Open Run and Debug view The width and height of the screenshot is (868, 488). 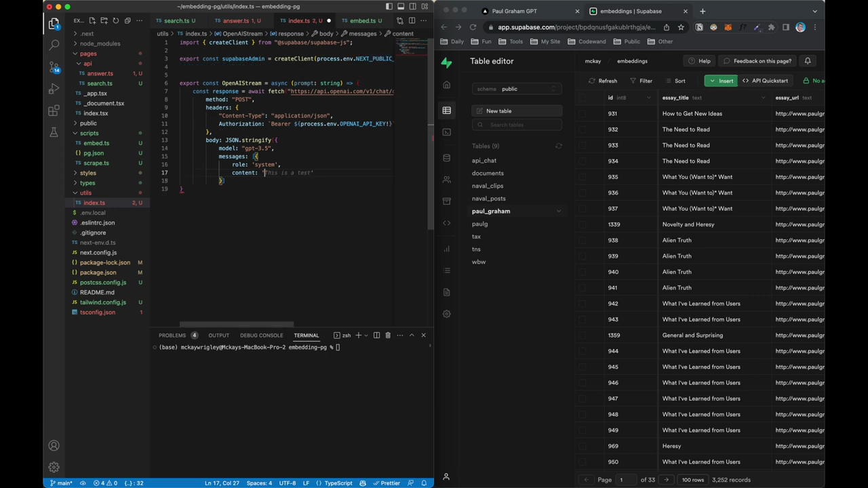tap(54, 89)
